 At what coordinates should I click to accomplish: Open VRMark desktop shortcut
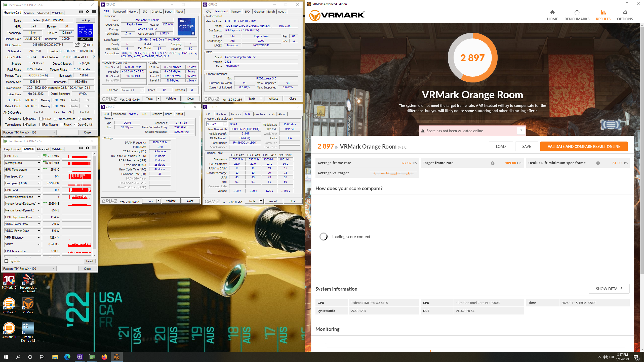click(28, 306)
